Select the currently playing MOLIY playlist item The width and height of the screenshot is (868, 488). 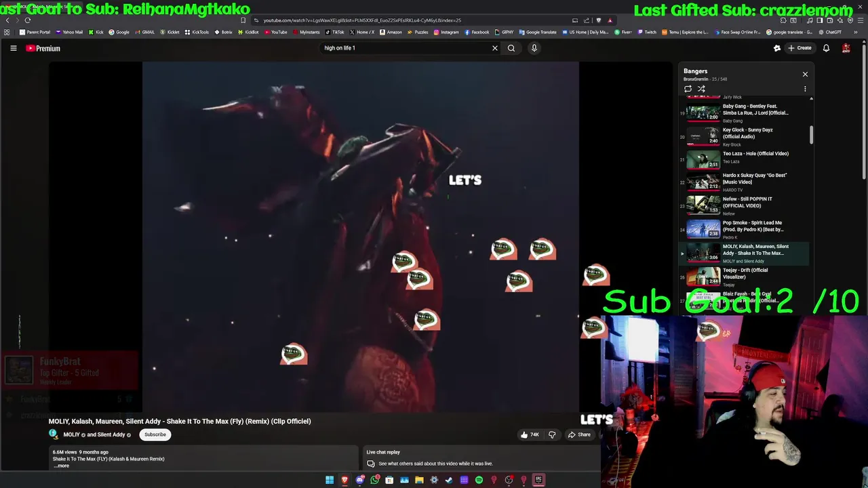coord(744,253)
